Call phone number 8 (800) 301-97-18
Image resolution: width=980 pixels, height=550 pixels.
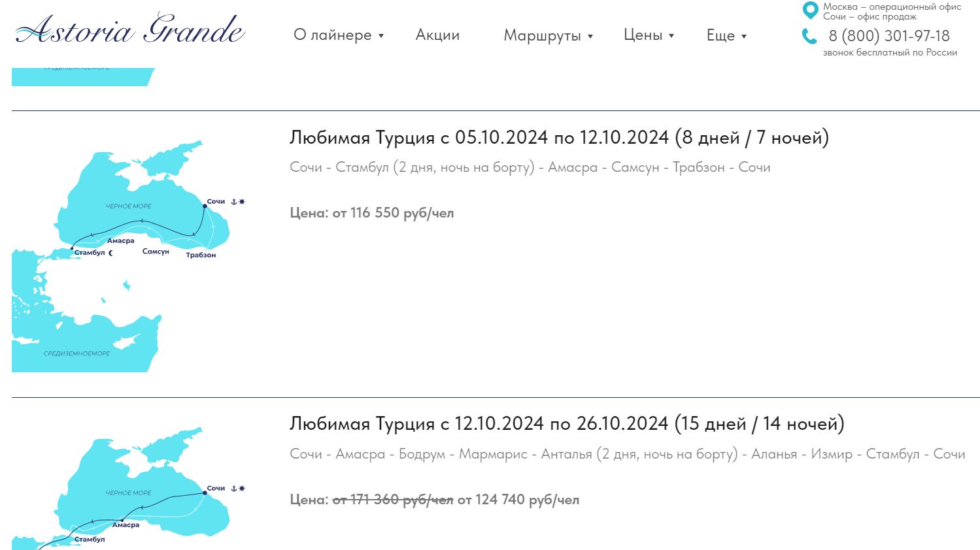[x=888, y=36]
